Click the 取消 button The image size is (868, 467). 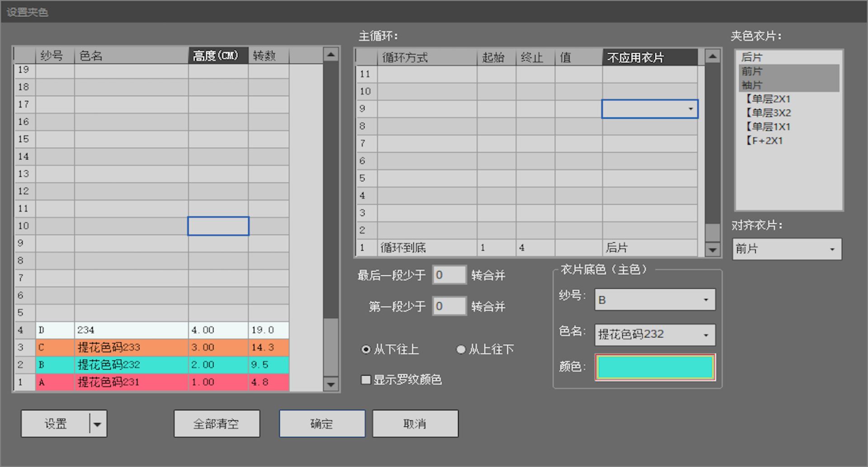(415, 424)
